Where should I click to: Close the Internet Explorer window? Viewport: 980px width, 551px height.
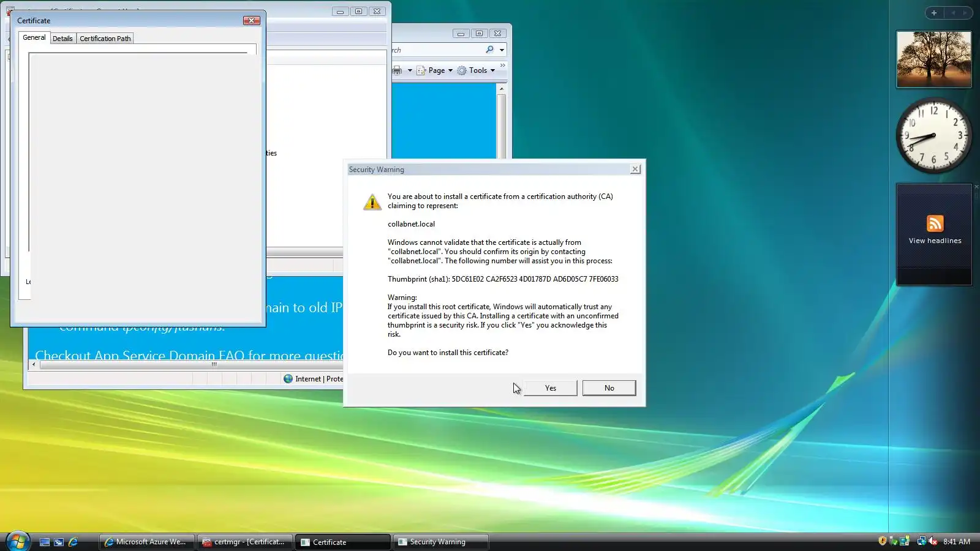498,33
